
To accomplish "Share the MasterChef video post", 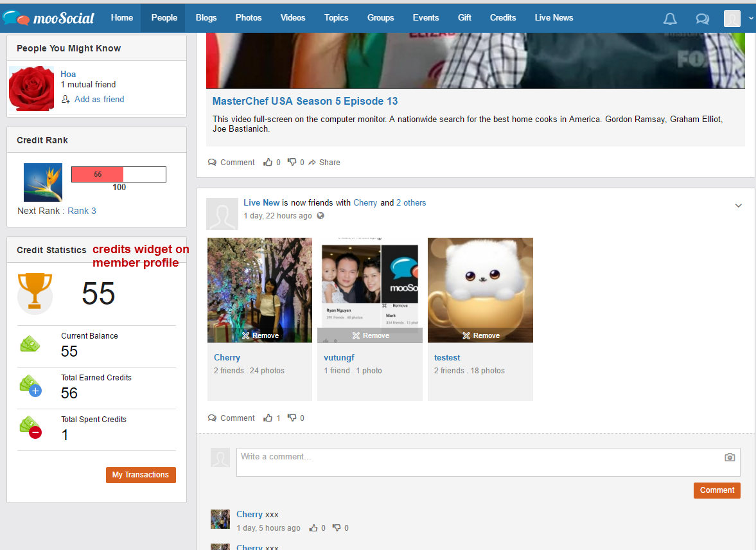I will coord(324,163).
